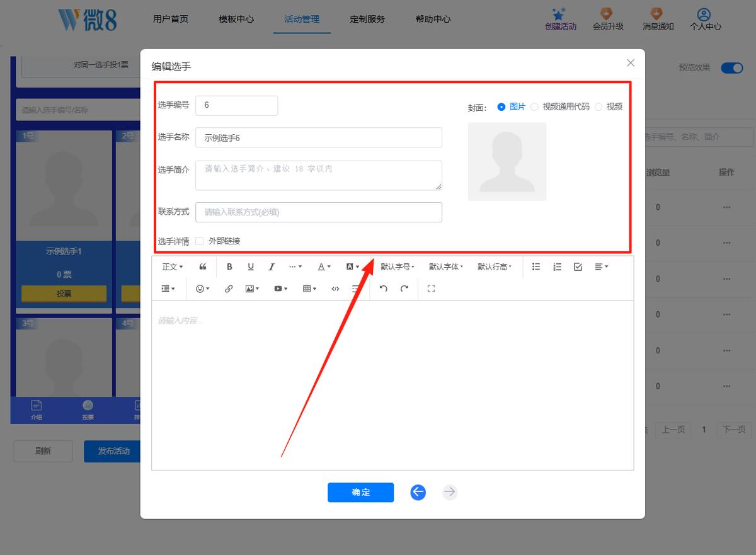Open the 正文 heading style dropdown

click(173, 267)
